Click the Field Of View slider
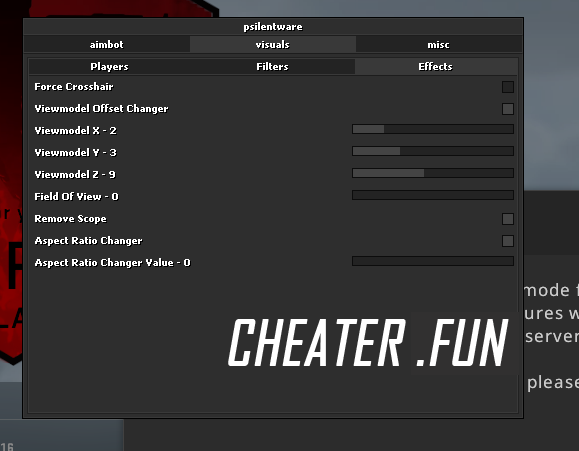Image resolution: width=579 pixels, height=451 pixels. pyautogui.click(x=433, y=195)
